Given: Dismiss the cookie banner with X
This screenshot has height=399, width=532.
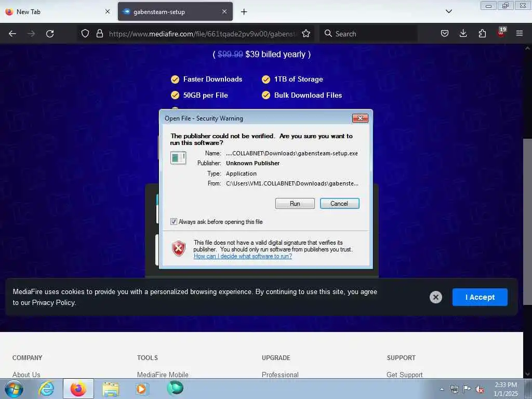Looking at the screenshot, I should pyautogui.click(x=436, y=298).
